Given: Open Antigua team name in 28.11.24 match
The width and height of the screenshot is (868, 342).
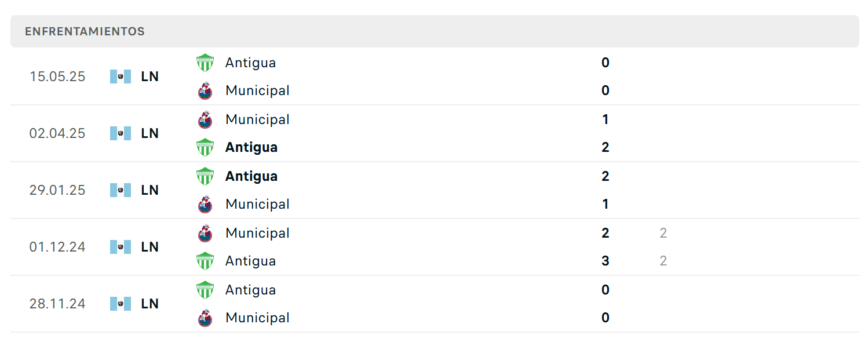Looking at the screenshot, I should tap(250, 290).
